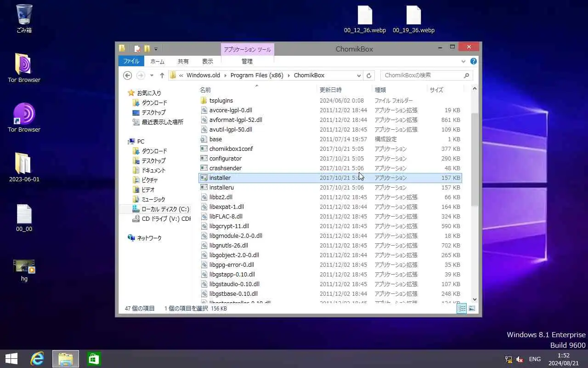This screenshot has height=368, width=588.
Task: Refresh the ChomikBox folder view
Action: tap(368, 75)
